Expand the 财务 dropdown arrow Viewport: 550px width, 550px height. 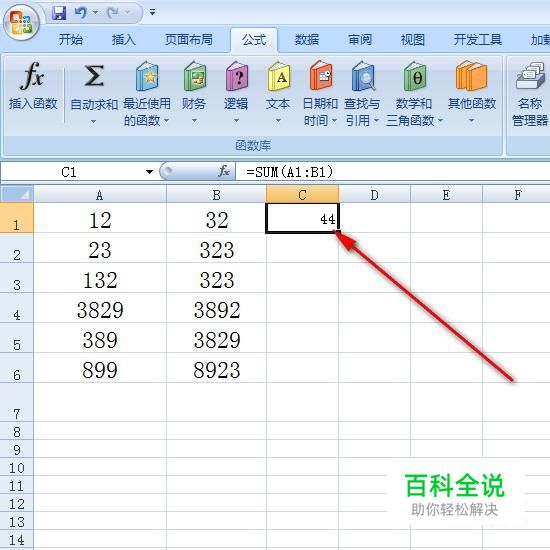point(194,121)
